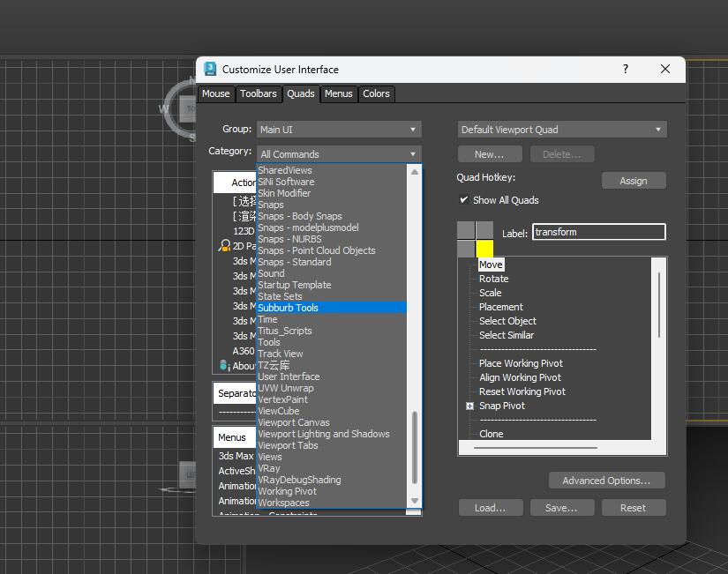Image resolution: width=728 pixels, height=574 pixels.
Task: Choose Sound in the category list
Action: [332, 273]
